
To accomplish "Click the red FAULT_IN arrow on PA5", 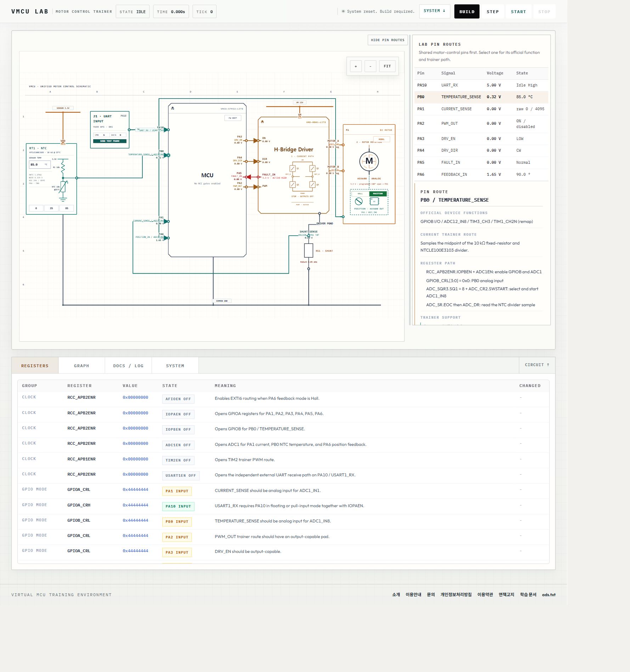I will (x=248, y=177).
